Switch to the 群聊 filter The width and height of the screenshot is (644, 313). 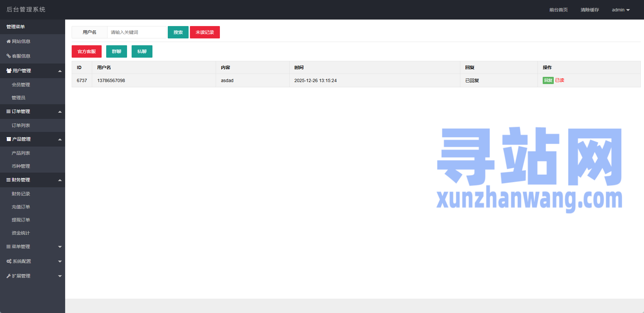click(x=116, y=51)
